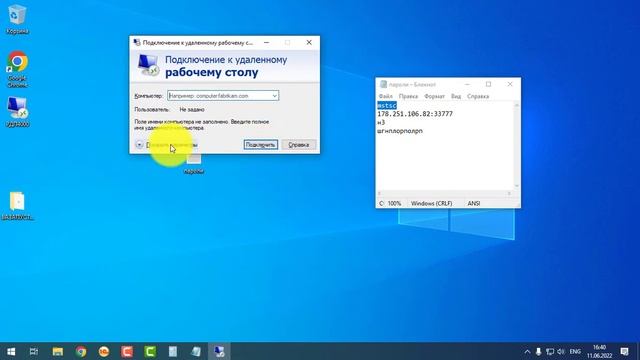Switch to Remote Desktop Connection taskbar icon
Image resolution: width=640 pixels, height=360 pixels.
(x=219, y=351)
